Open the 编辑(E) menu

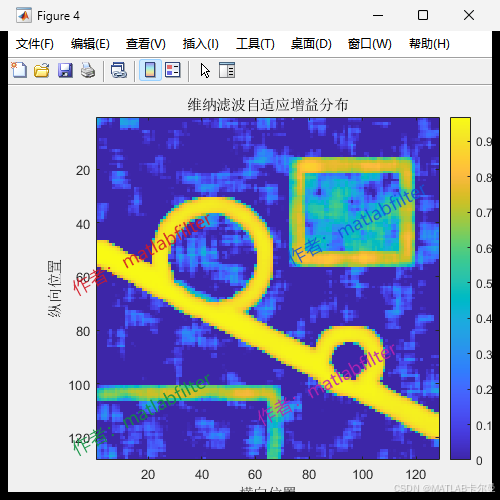pyautogui.click(x=90, y=44)
